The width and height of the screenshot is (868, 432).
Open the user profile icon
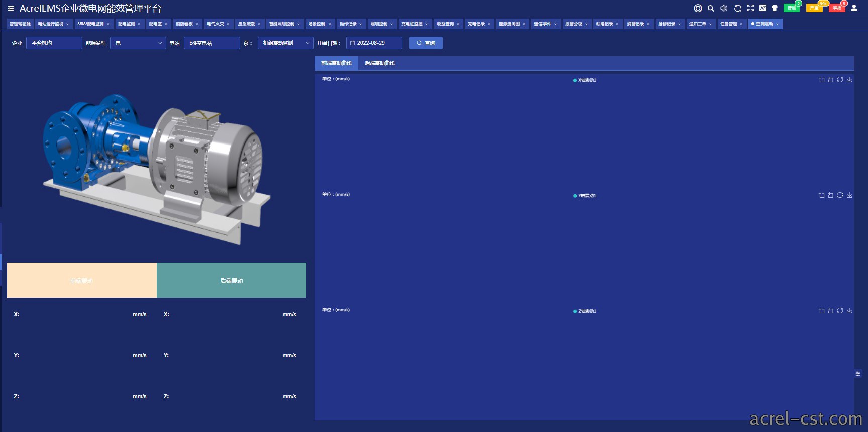click(x=854, y=8)
